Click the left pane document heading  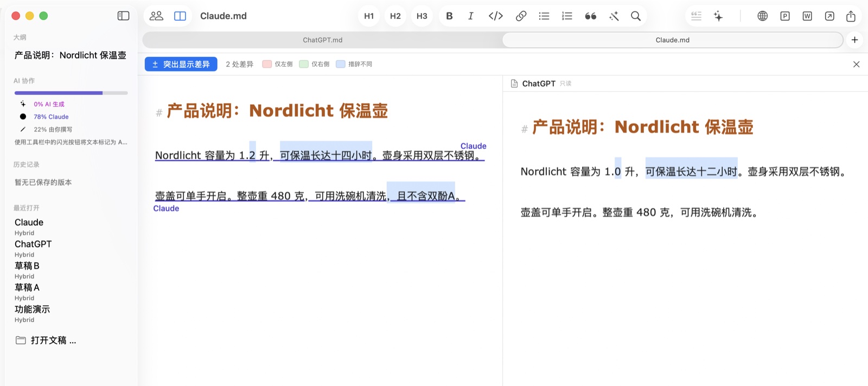click(x=277, y=111)
